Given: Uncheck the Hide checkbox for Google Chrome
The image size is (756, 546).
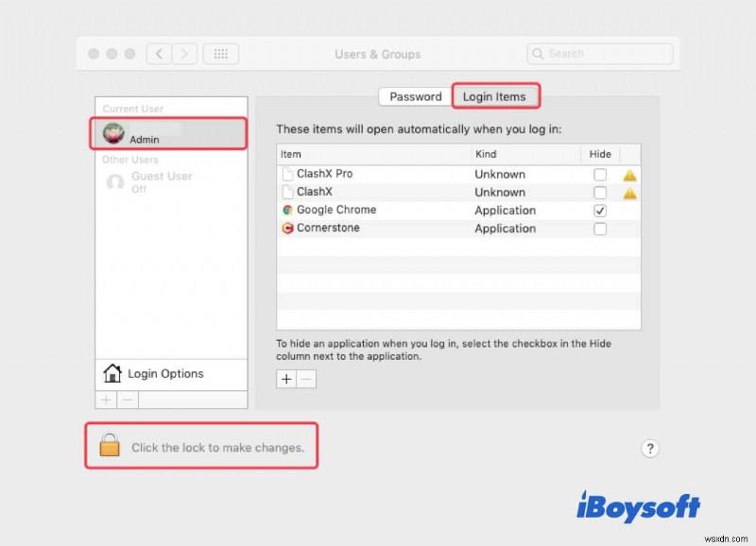Looking at the screenshot, I should (x=599, y=210).
